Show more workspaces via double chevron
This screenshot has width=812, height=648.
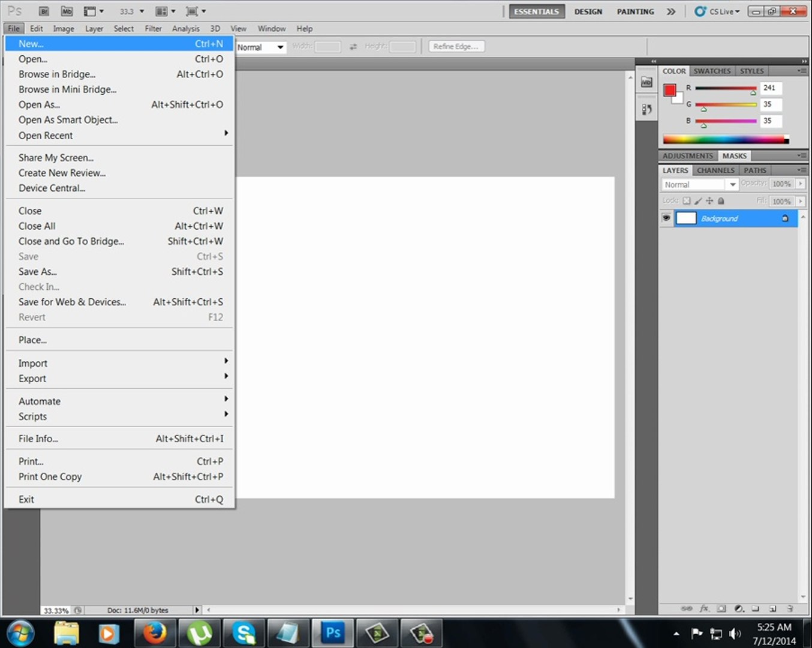(x=671, y=11)
